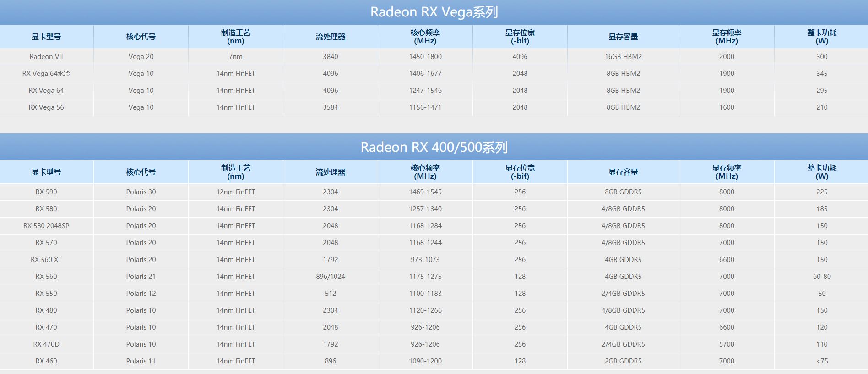Select the 16GB HBM2 memory capacity cell
The width and height of the screenshot is (868, 374).
tap(623, 57)
